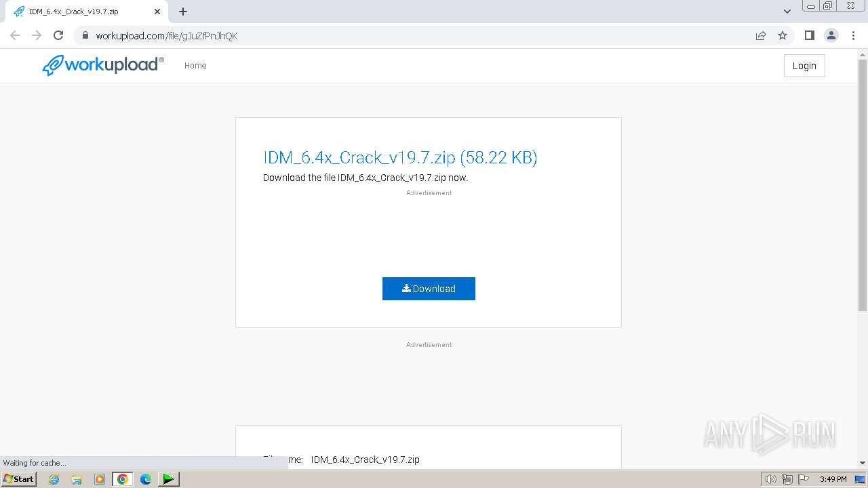Click the blue Download button
Screen dimensions: 868x488
tap(429, 289)
